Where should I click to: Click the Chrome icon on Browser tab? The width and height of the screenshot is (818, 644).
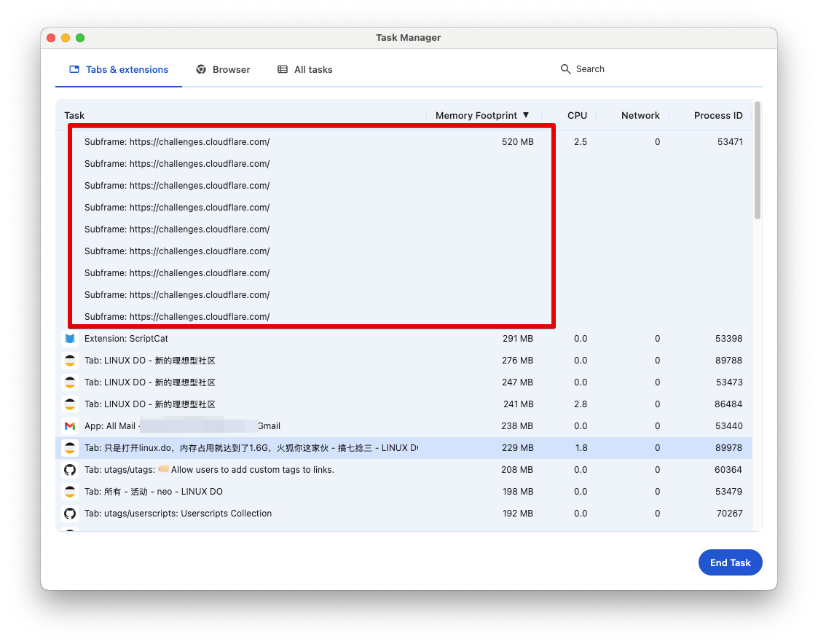201,69
